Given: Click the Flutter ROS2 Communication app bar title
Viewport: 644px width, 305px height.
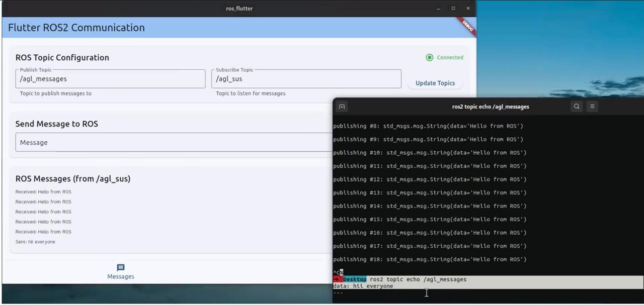Looking at the screenshot, I should point(76,28).
